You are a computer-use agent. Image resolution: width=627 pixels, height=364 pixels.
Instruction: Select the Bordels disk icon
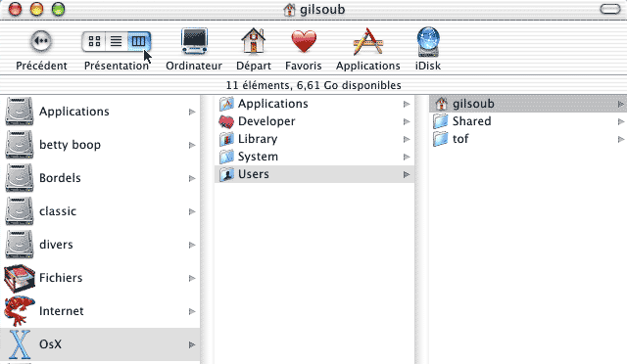pyautogui.click(x=20, y=178)
